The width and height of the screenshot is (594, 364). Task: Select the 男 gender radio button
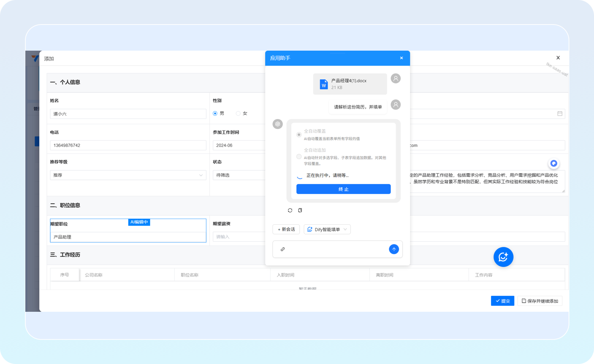[215, 114]
